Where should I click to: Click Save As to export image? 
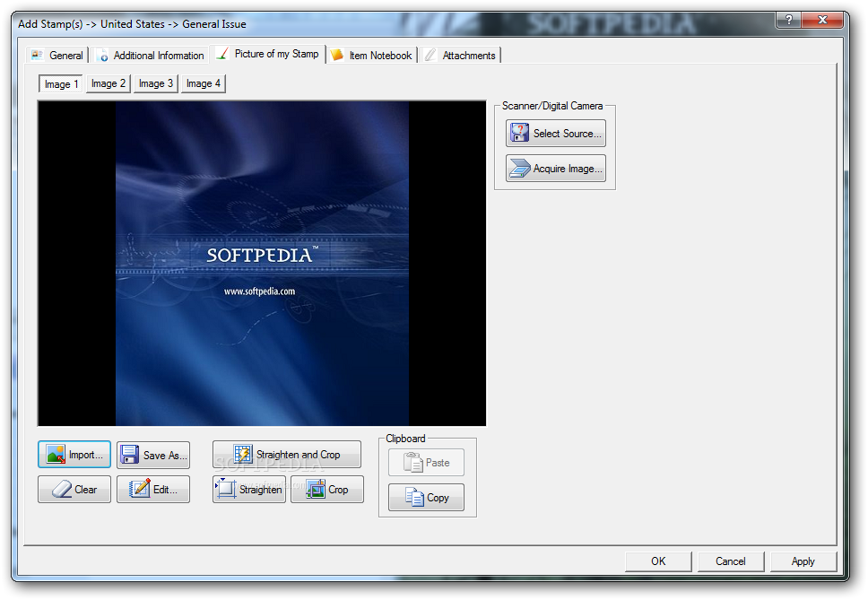(153, 455)
